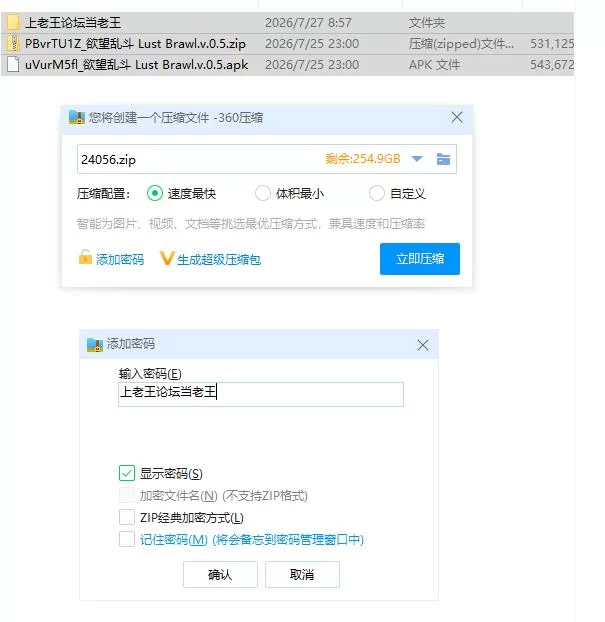The height and width of the screenshot is (622, 605).
Task: Click the 360压缩 logo in 添加密码 dialog title
Action: [95, 344]
